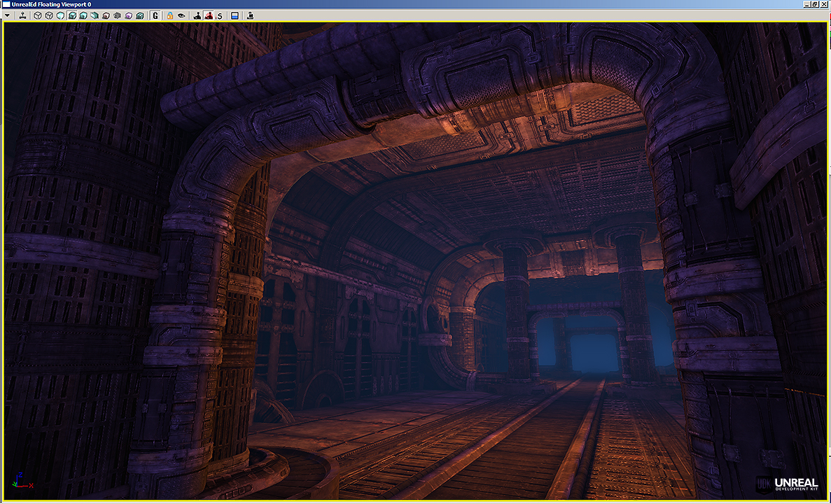
Task: Switch to Shader Complexity view mode
Action: pos(129,15)
